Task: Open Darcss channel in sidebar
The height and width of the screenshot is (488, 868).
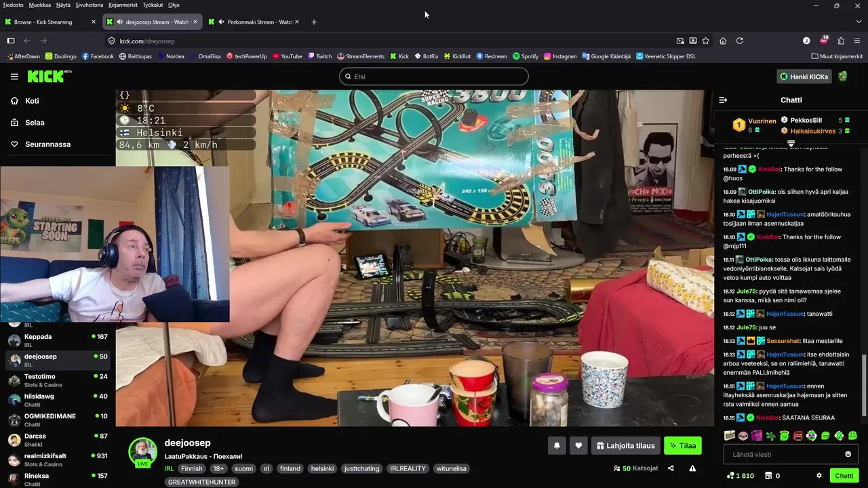Action: (x=58, y=440)
